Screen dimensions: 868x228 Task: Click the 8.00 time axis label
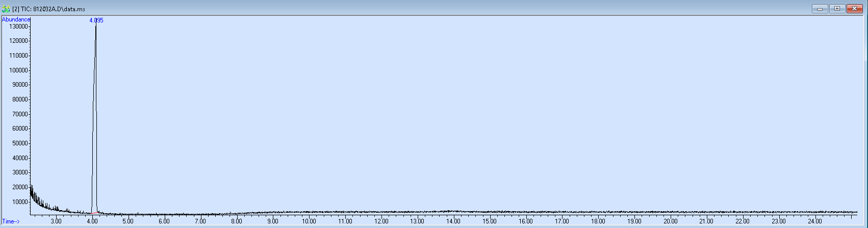(x=237, y=221)
